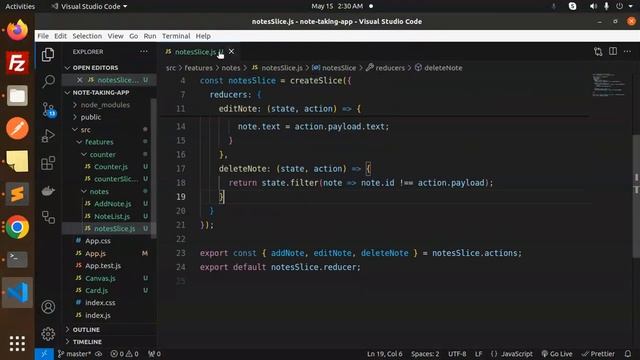The height and width of the screenshot is (360, 640).
Task: Click the Open Changes icon in editor toolbar
Action: [x=598, y=52]
